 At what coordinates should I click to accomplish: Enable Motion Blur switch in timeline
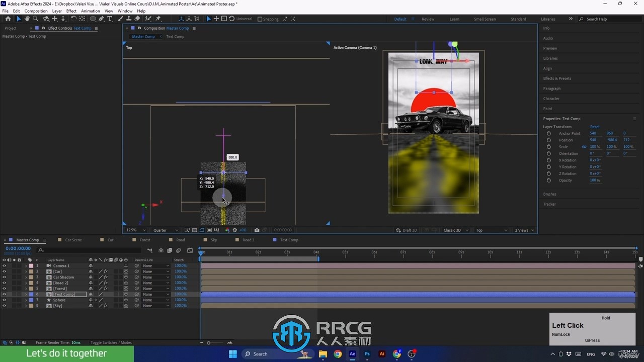tap(179, 250)
